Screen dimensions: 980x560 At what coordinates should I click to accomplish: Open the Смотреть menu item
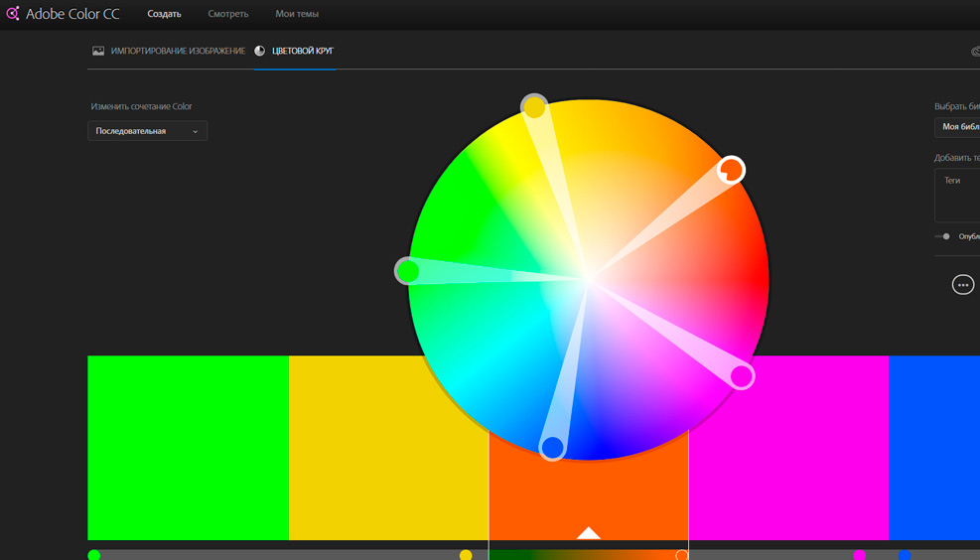coord(228,14)
